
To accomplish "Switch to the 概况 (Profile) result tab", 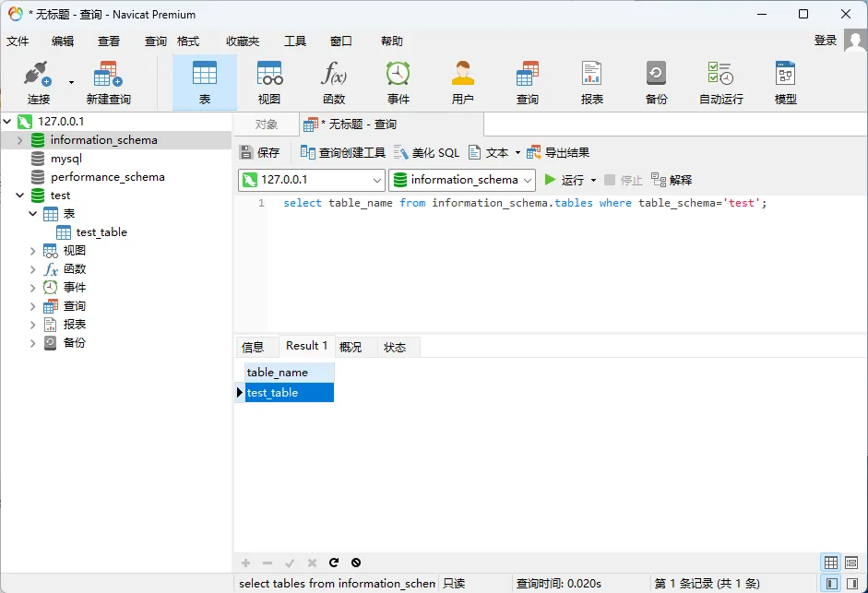I will [x=351, y=347].
